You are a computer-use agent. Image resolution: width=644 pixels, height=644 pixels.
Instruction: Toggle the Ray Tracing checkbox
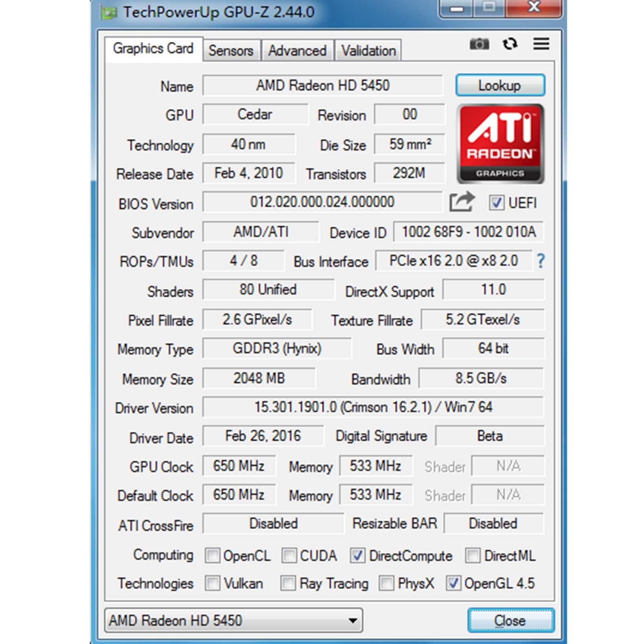(288, 583)
